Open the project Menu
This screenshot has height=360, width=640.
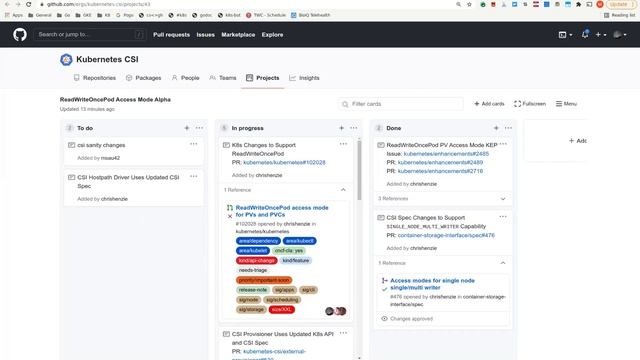[x=566, y=104]
